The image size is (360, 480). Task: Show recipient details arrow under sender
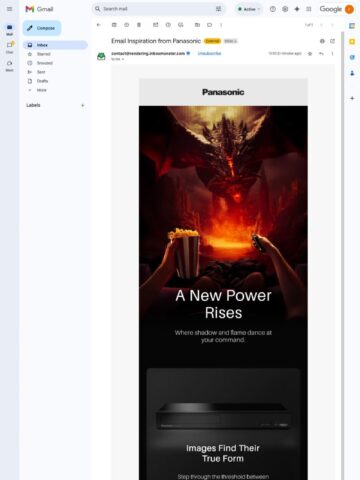123,59
